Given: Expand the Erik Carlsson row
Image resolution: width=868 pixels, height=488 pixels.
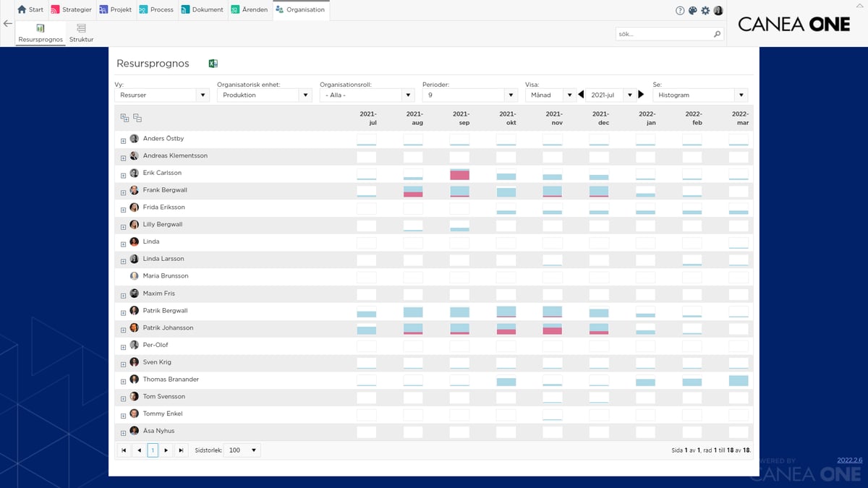Looking at the screenshot, I should [124, 174].
